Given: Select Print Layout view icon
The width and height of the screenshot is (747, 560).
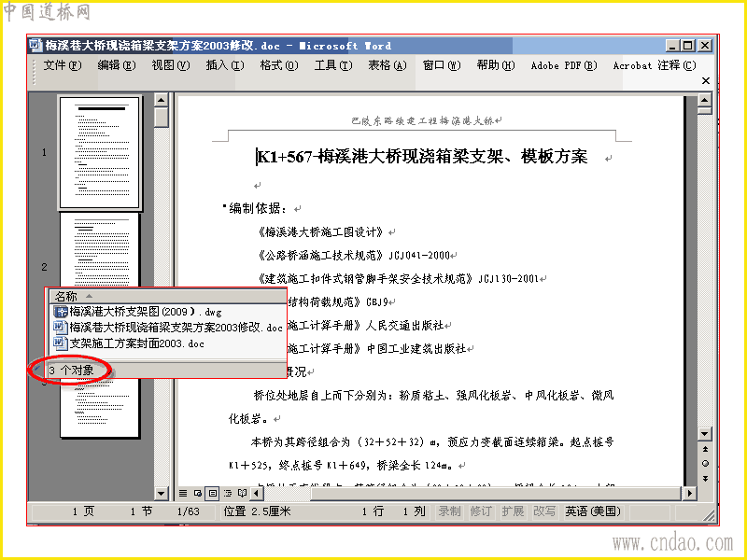Looking at the screenshot, I should tap(213, 494).
